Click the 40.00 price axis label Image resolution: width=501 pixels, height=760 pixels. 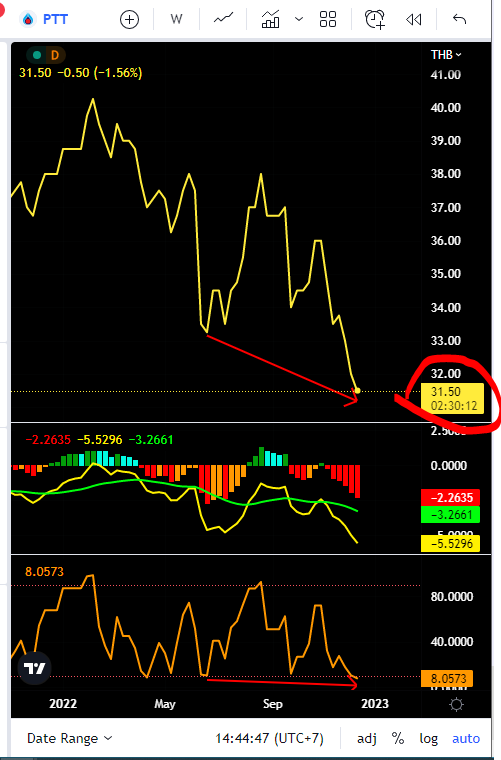coord(446,108)
